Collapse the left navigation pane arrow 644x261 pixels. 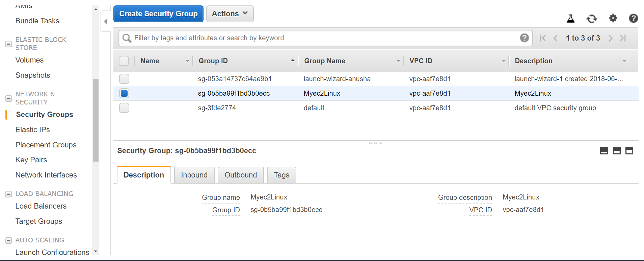106,22
